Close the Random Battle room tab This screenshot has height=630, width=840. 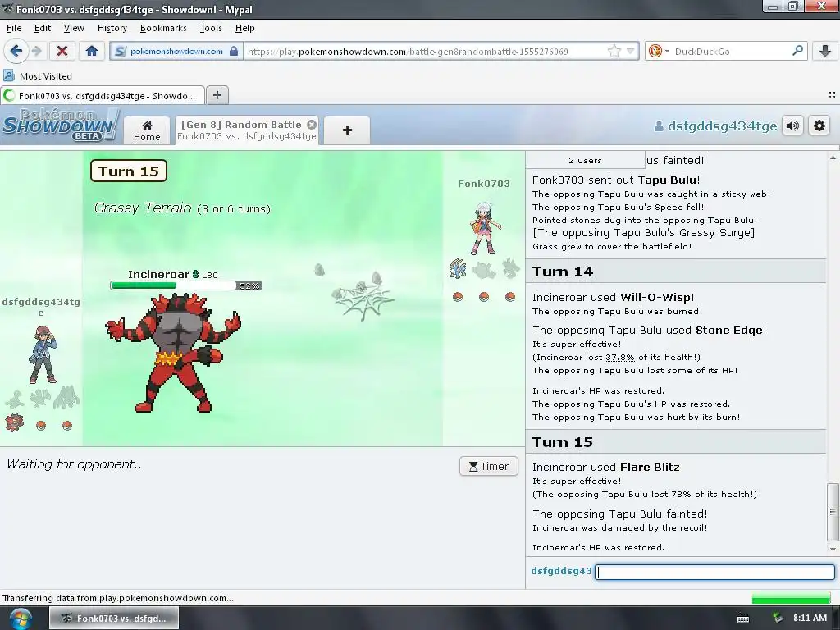(x=311, y=125)
